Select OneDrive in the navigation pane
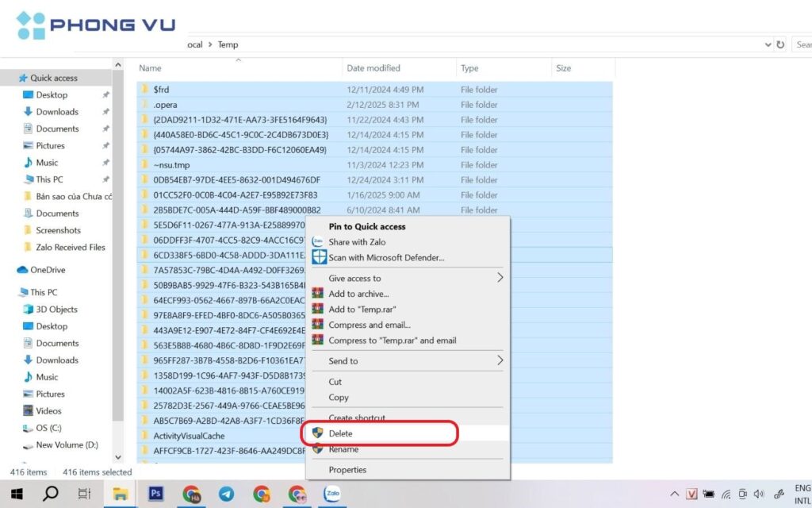This screenshot has height=508, width=812. (x=48, y=270)
